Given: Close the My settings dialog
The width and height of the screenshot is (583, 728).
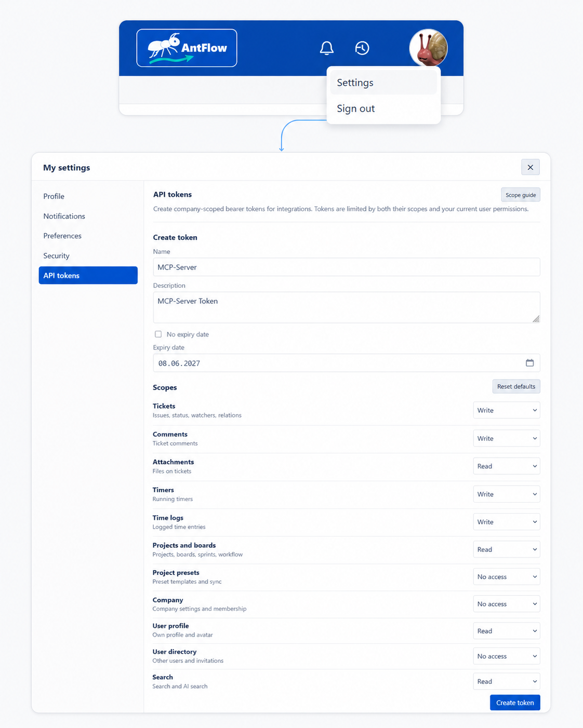Looking at the screenshot, I should [x=531, y=167].
